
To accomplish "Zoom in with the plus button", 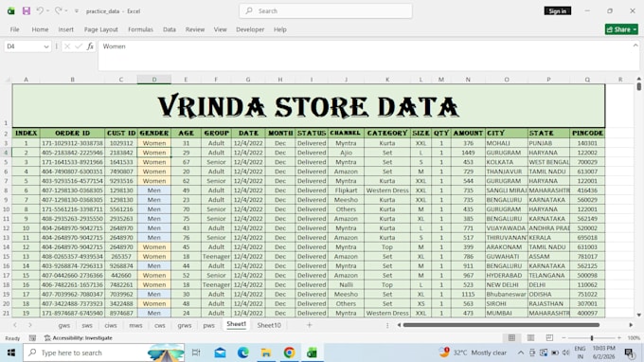I will 619,337.
